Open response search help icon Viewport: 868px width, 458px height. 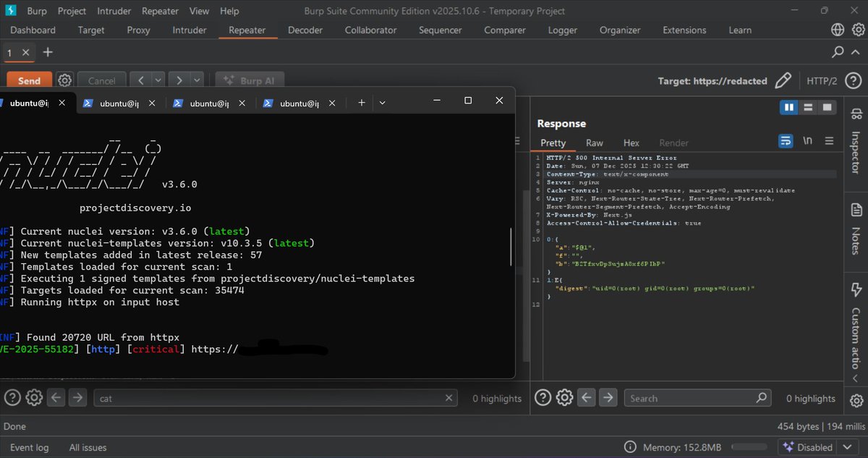pyautogui.click(x=543, y=397)
